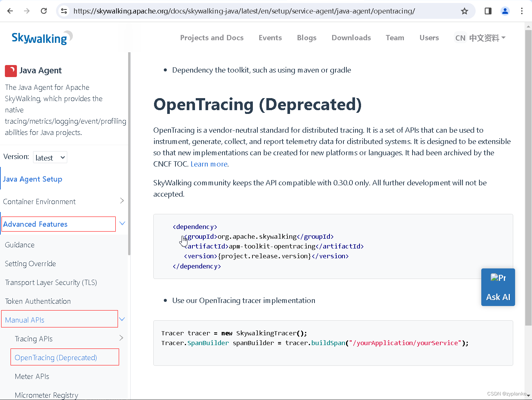Open the browser side panel
The width and height of the screenshot is (532, 400).
[488, 11]
